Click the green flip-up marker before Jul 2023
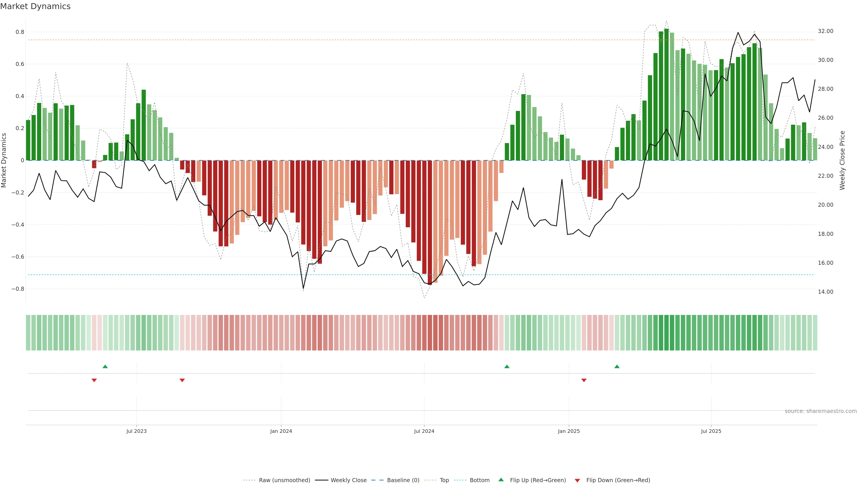Screen dimensions: 868x488 click(105, 366)
